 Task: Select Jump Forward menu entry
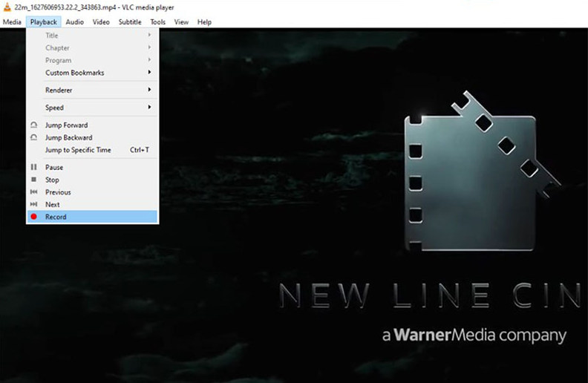92,125
